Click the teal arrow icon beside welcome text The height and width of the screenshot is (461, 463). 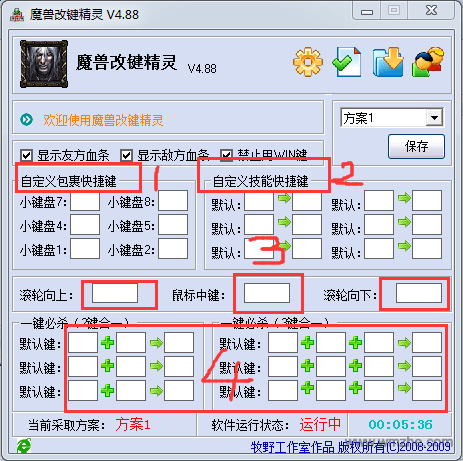[27, 119]
